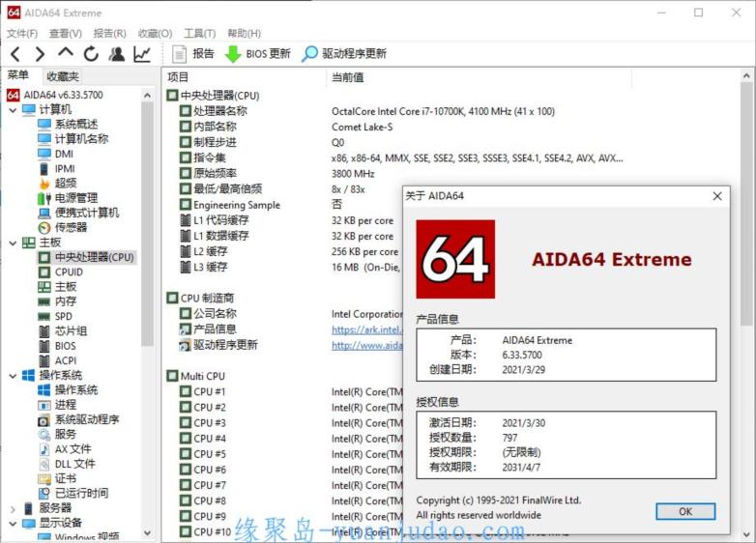Image resolution: width=756 pixels, height=543 pixels.
Task: Collapse the 计算机 tree node
Action: click(x=13, y=110)
